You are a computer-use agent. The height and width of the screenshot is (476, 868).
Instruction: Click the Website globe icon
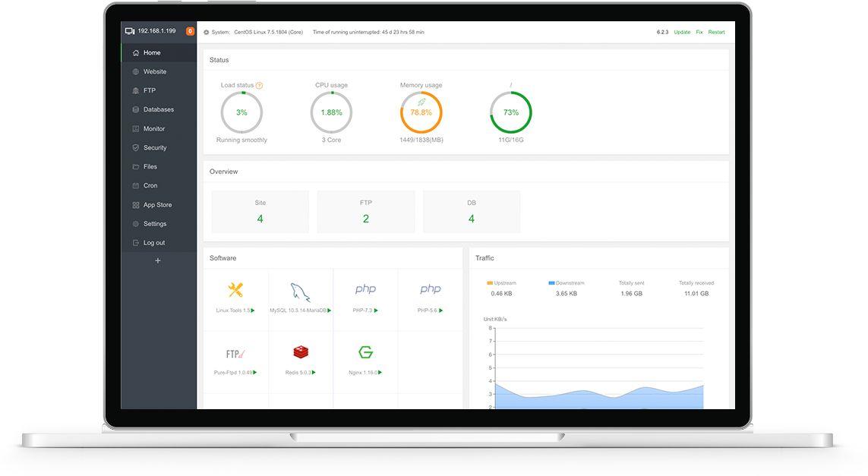[136, 71]
